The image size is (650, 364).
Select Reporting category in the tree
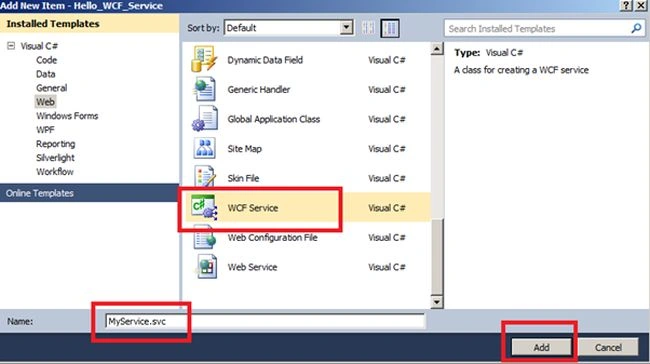(56, 144)
